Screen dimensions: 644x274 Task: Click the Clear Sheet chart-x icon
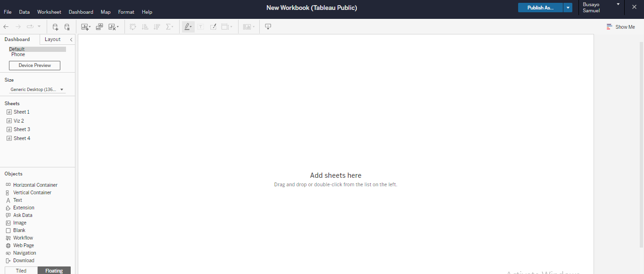tap(112, 27)
